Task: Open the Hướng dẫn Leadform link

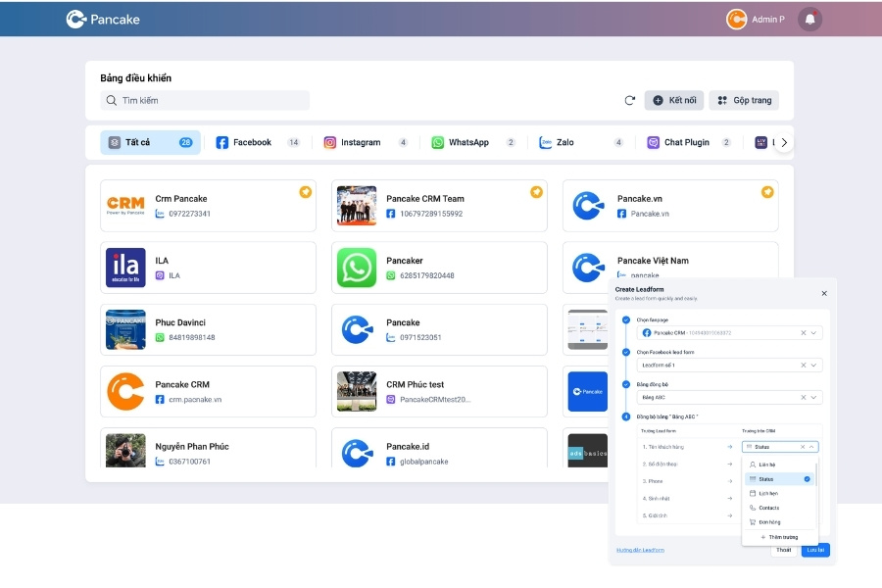Action: pyautogui.click(x=640, y=551)
